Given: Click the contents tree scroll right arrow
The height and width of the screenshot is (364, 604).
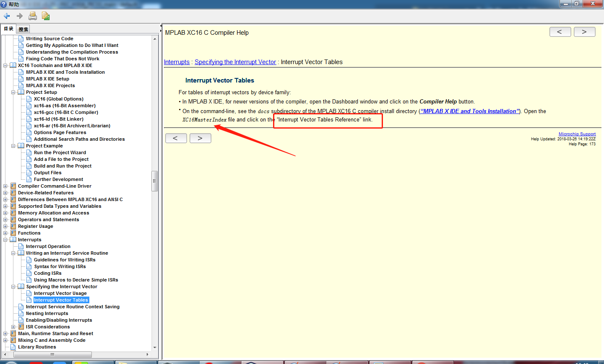Looking at the screenshot, I should pyautogui.click(x=147, y=354).
